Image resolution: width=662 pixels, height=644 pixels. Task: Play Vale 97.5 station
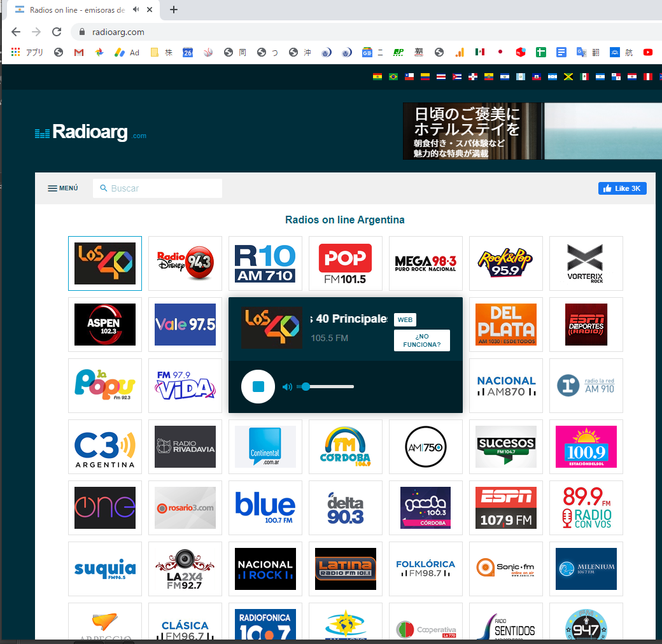pyautogui.click(x=185, y=325)
